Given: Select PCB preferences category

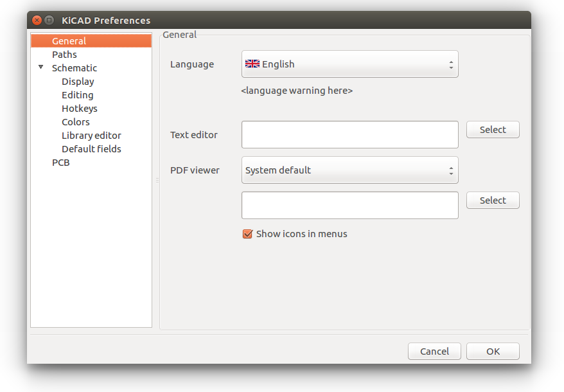Looking at the screenshot, I should pyautogui.click(x=61, y=163).
